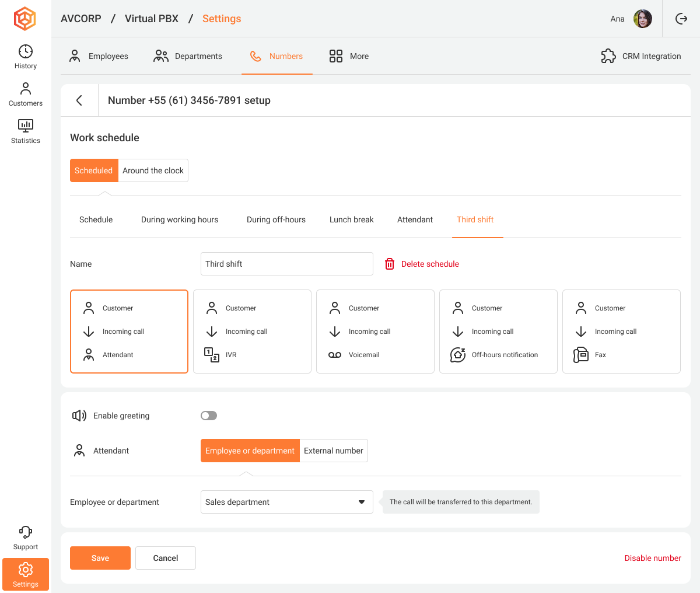Click the Cancel button
Image resolution: width=700 pixels, height=593 pixels.
[166, 558]
